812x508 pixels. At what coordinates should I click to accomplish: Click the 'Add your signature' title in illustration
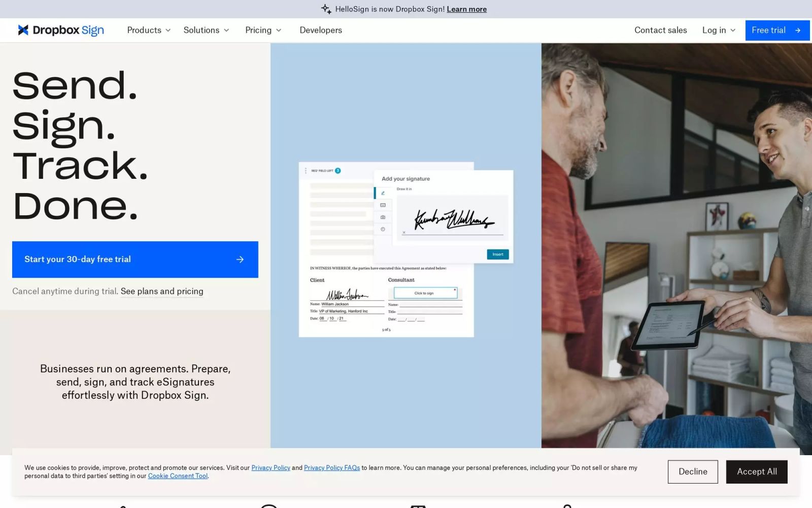point(405,179)
